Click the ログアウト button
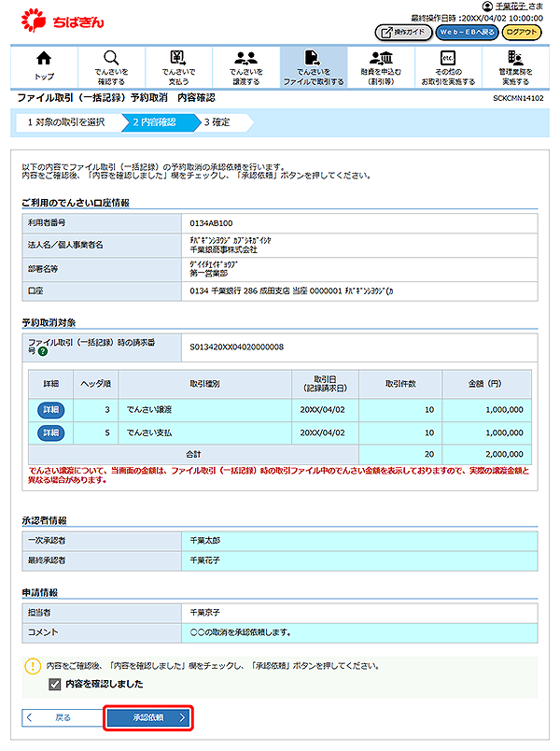560x751 pixels. 522,32
